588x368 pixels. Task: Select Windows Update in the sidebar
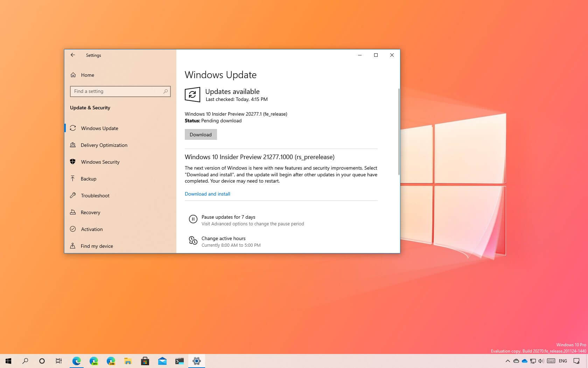99,128
